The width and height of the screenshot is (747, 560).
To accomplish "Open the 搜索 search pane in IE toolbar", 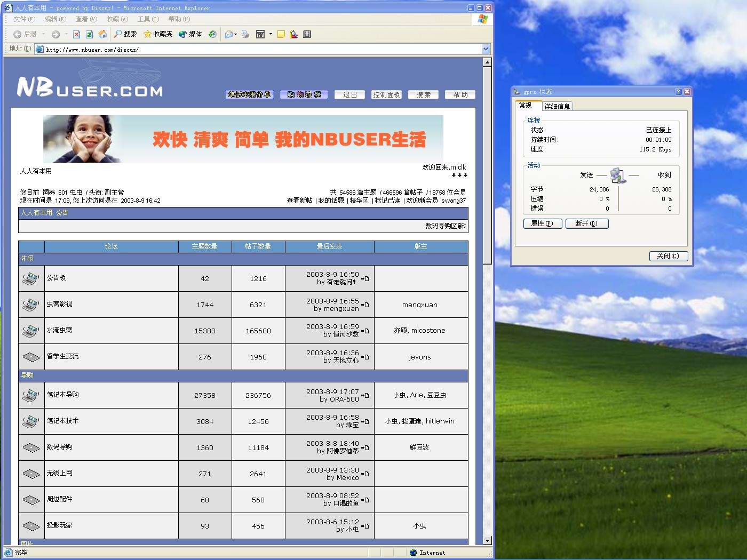I will tap(125, 34).
